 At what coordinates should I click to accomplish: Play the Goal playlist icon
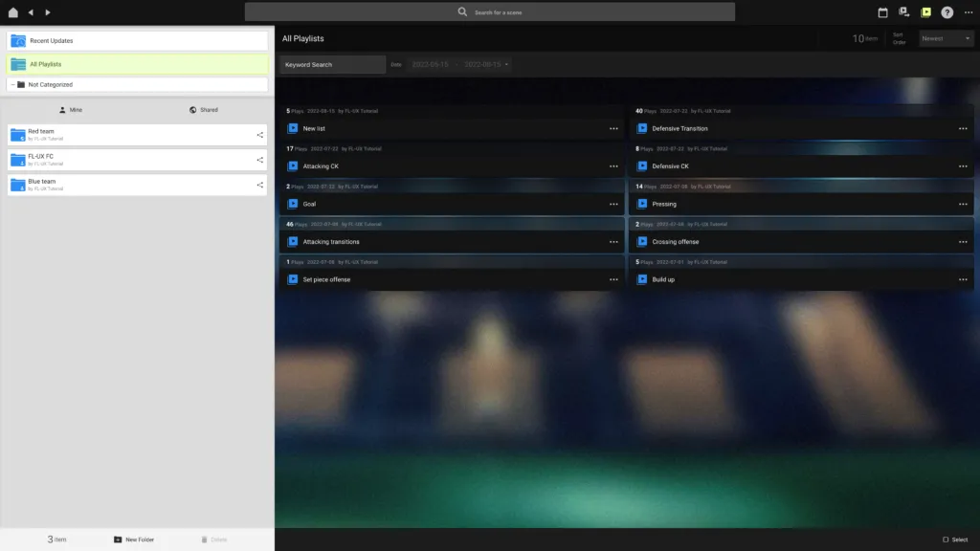[293, 204]
